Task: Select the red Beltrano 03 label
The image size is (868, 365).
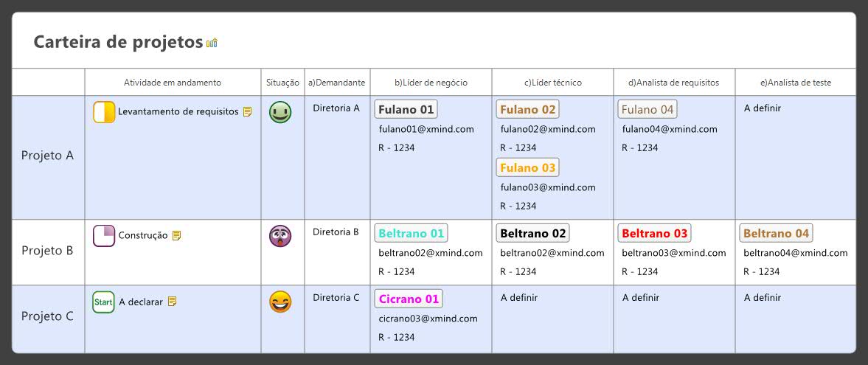Action: [x=654, y=234]
